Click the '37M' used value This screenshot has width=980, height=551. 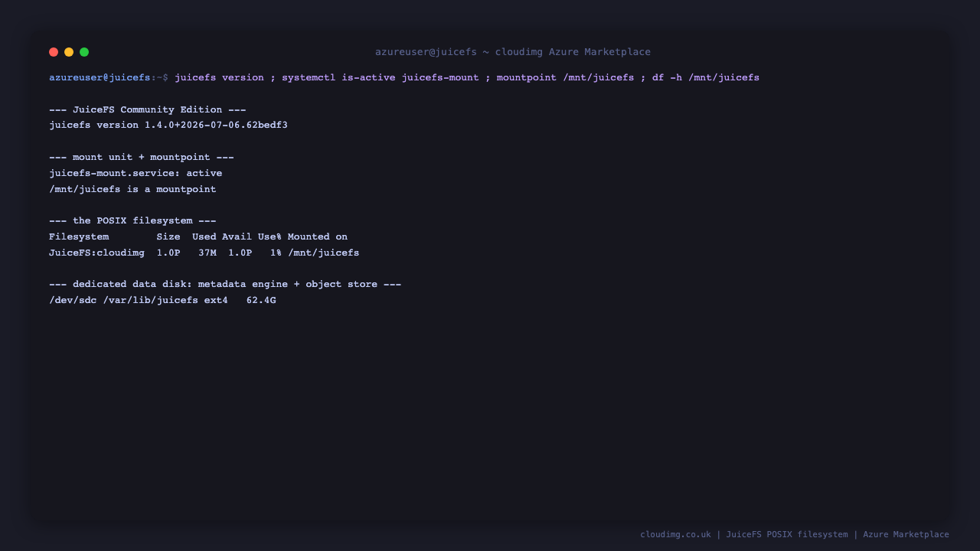pos(207,253)
